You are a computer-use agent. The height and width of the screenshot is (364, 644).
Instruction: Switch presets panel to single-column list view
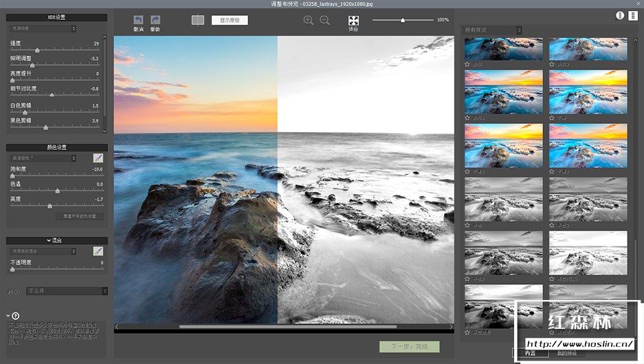632,15
